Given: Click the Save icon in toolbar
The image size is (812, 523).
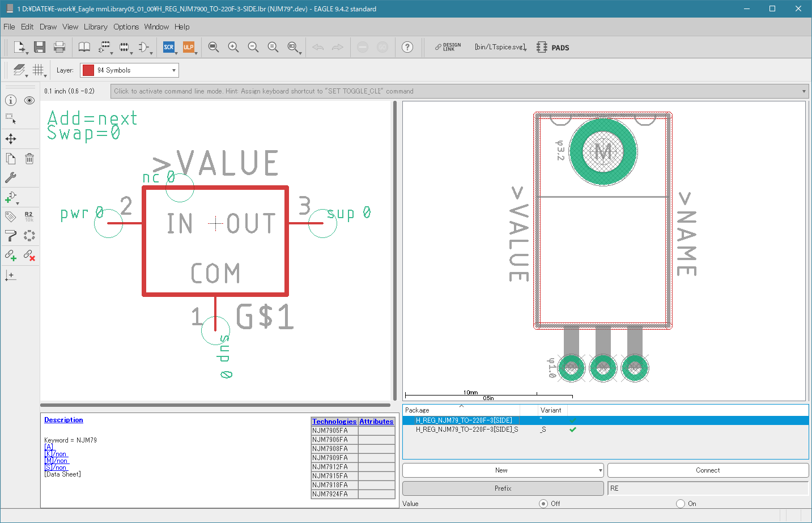Looking at the screenshot, I should [x=39, y=47].
